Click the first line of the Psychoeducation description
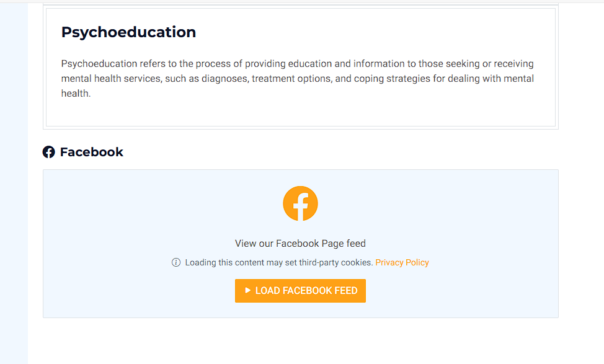The width and height of the screenshot is (604, 364). click(x=297, y=64)
